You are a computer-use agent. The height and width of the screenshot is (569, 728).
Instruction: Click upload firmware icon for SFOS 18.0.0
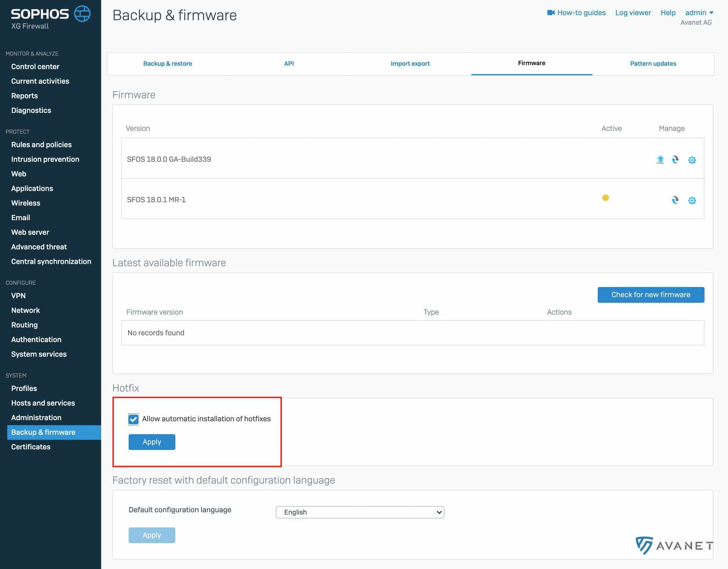[x=660, y=160]
